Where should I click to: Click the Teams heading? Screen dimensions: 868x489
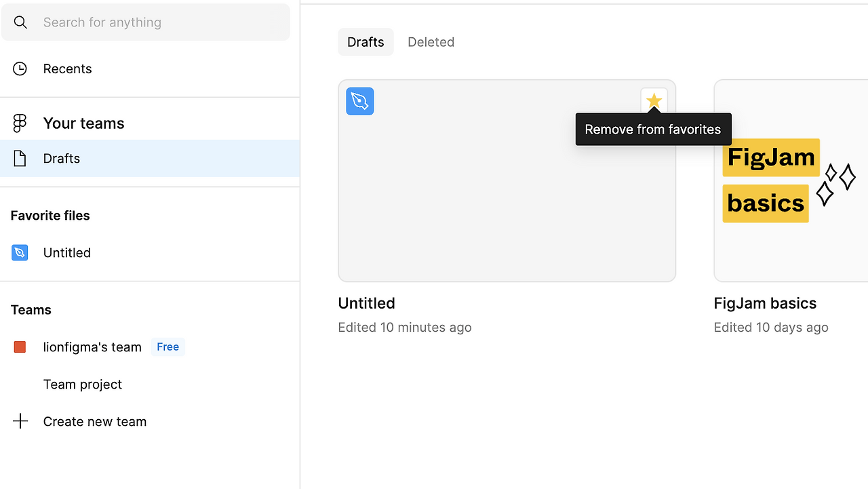click(31, 310)
